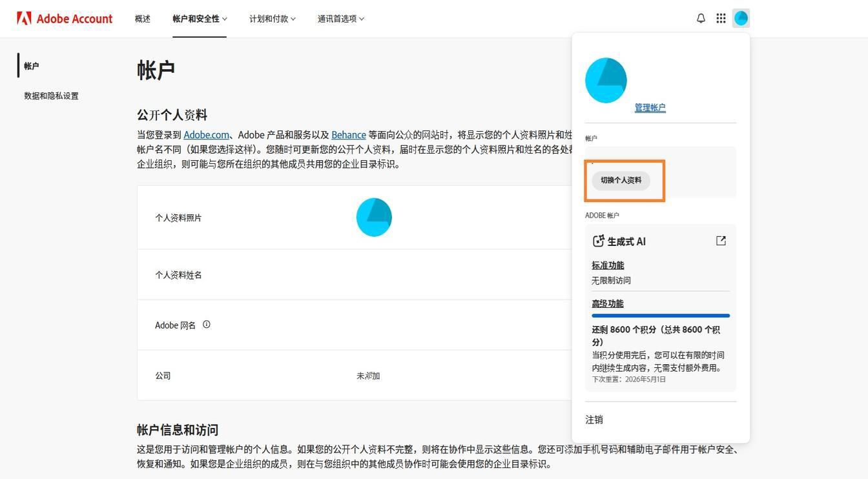Expand the 计划和付款 menu

(x=273, y=19)
